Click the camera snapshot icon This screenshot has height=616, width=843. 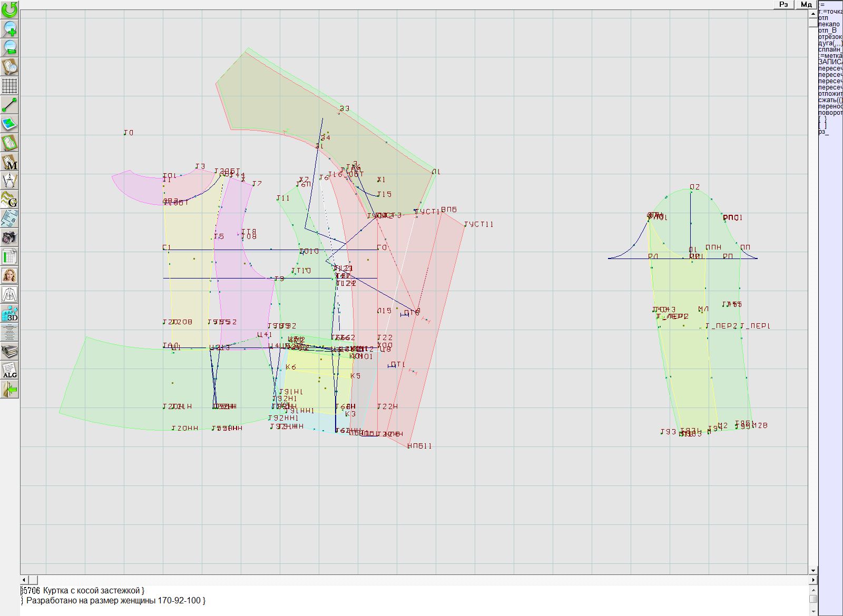(x=9, y=237)
